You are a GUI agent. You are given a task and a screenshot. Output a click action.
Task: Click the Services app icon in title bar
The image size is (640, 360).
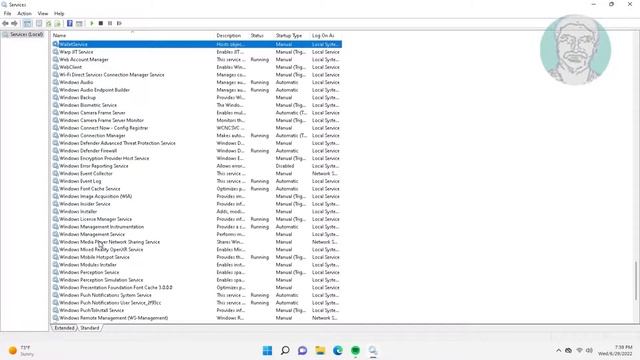4,4
